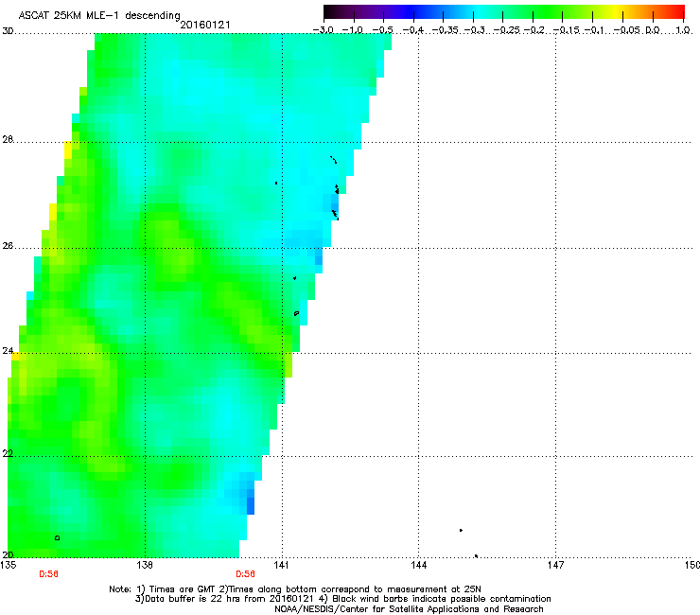Click the plot title 'ASCAT 25KM MLE-1 descending'
Image resolution: width=700 pixels, height=615 pixels.
[99, 16]
